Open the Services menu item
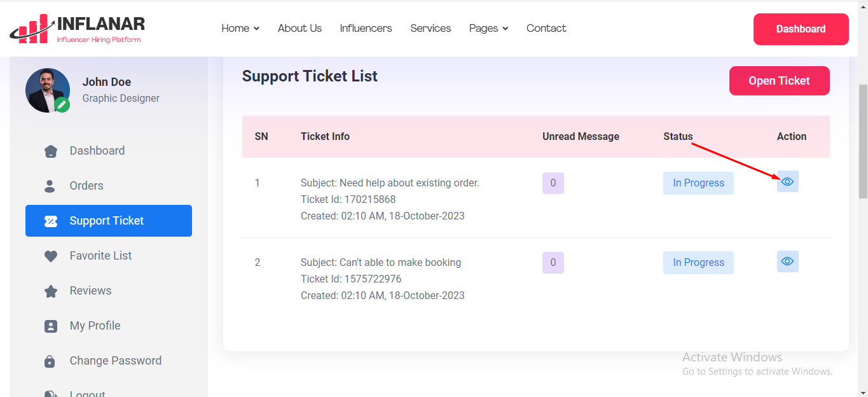Screen dimensions: 868x397 [x=431, y=29]
